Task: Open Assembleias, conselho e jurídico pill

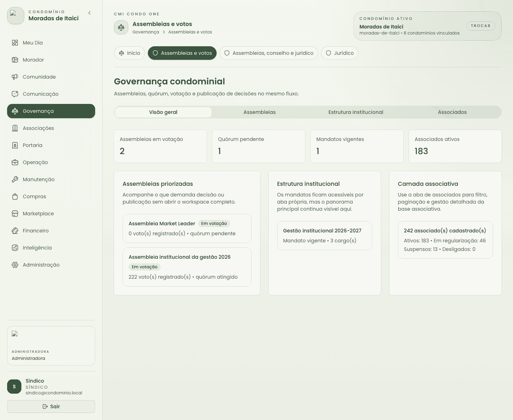Action: tap(269, 53)
